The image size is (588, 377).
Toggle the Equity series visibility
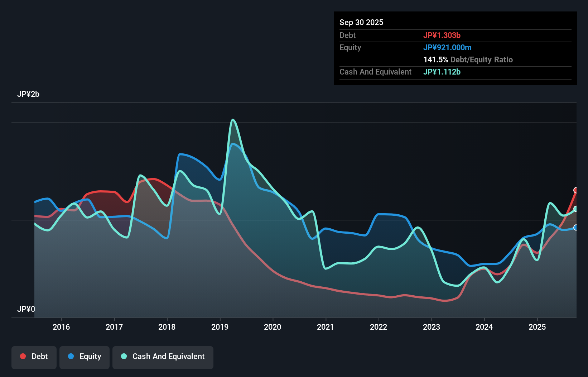tap(84, 357)
